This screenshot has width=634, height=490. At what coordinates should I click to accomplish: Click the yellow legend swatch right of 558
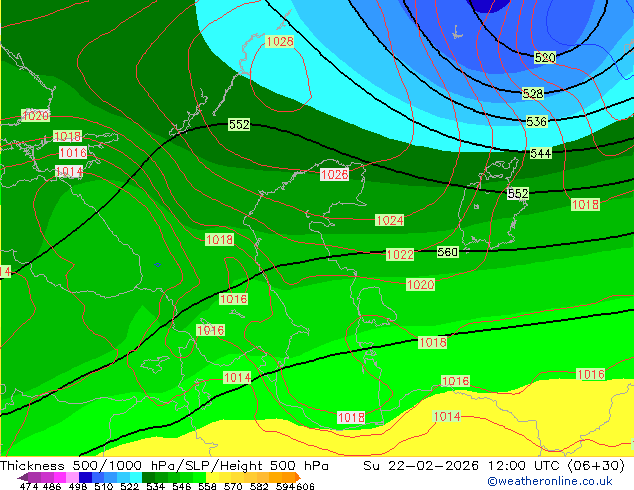(x=213, y=477)
